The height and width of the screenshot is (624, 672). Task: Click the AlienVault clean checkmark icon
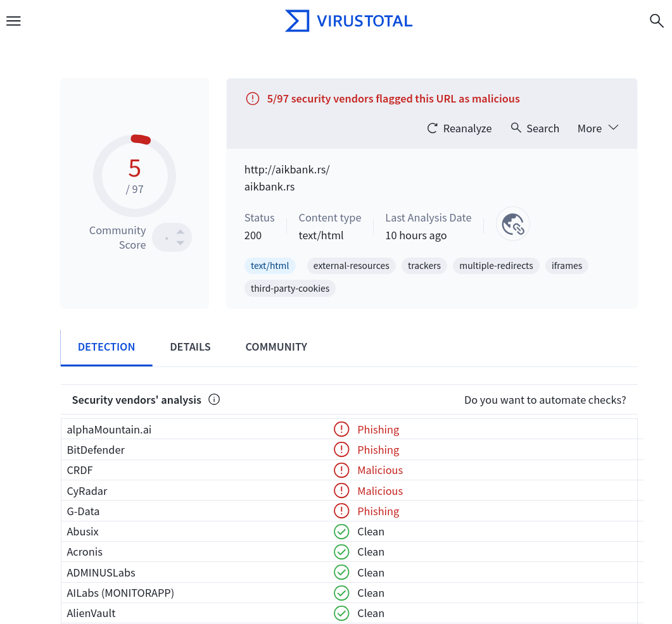pos(341,613)
